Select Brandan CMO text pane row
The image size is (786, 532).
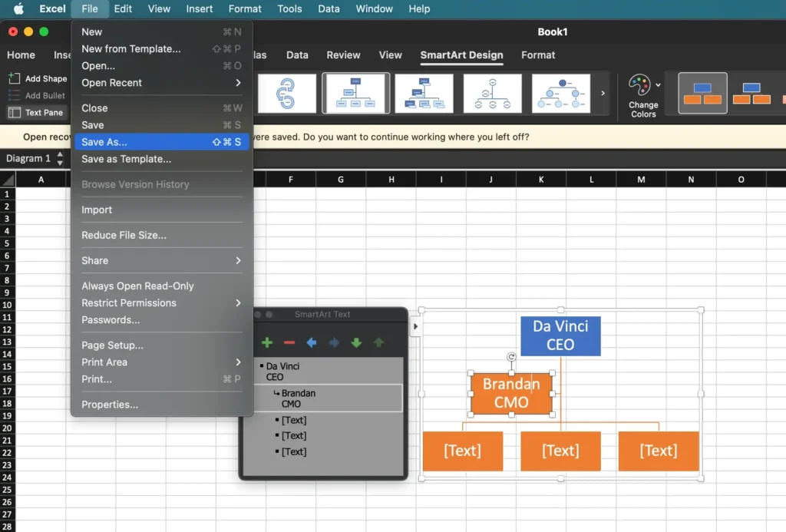click(x=327, y=398)
